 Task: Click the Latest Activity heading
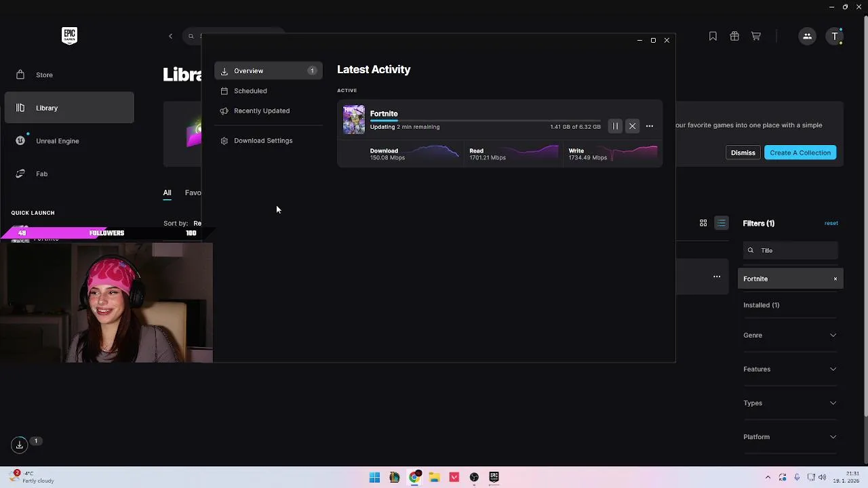tap(374, 69)
